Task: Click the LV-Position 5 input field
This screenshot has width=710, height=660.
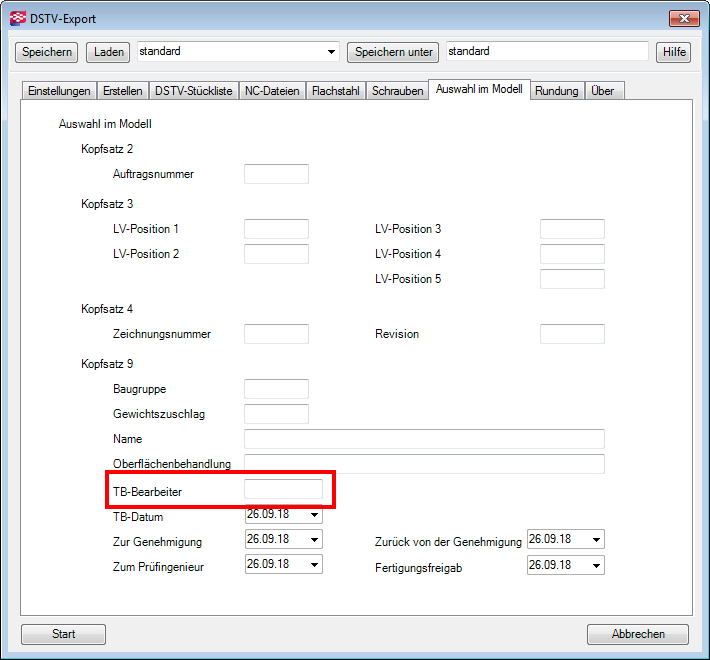Action: click(x=572, y=279)
